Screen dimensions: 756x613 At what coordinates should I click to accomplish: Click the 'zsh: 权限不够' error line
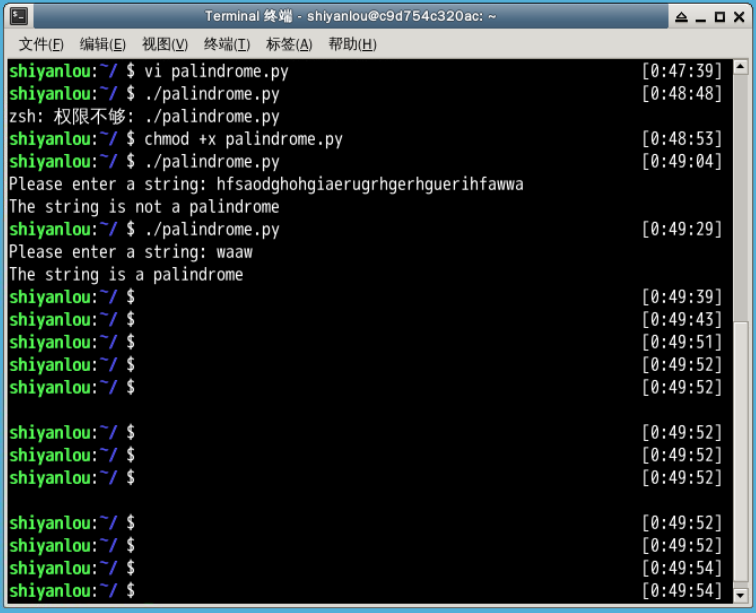[144, 117]
